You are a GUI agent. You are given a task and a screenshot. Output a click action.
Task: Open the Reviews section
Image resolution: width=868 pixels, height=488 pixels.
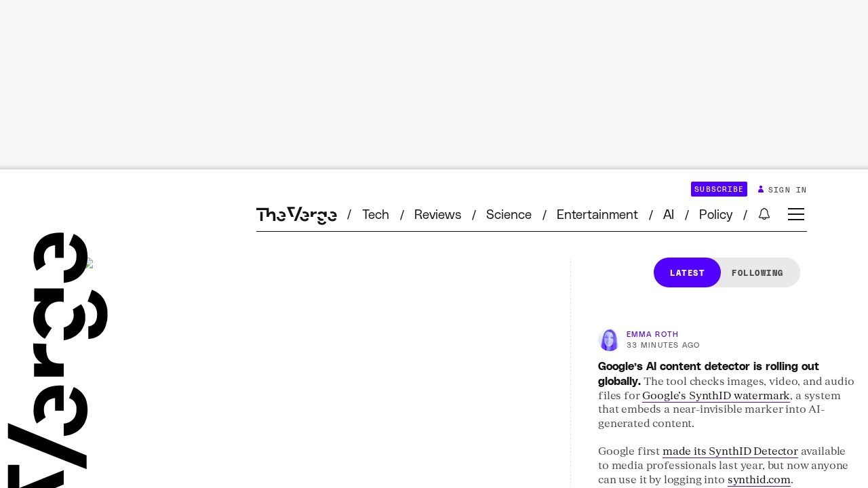click(x=437, y=214)
